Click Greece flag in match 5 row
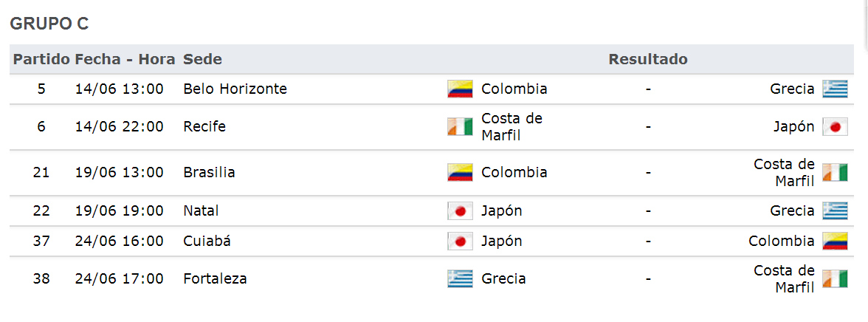The image size is (868, 322). coord(835,89)
